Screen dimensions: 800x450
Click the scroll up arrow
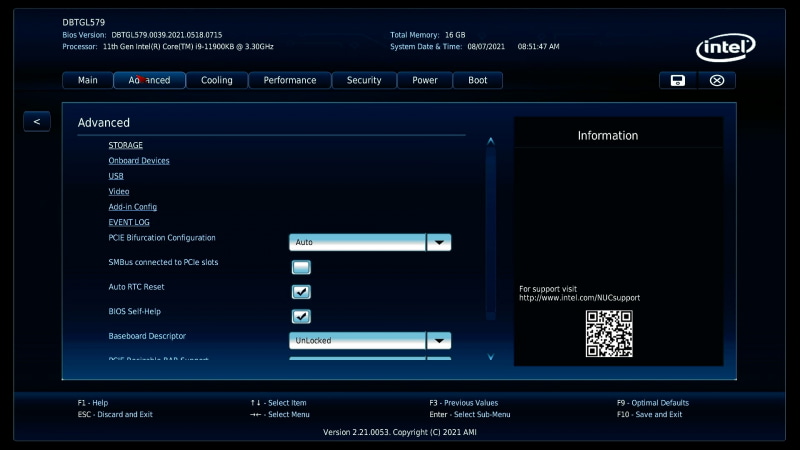(491, 141)
